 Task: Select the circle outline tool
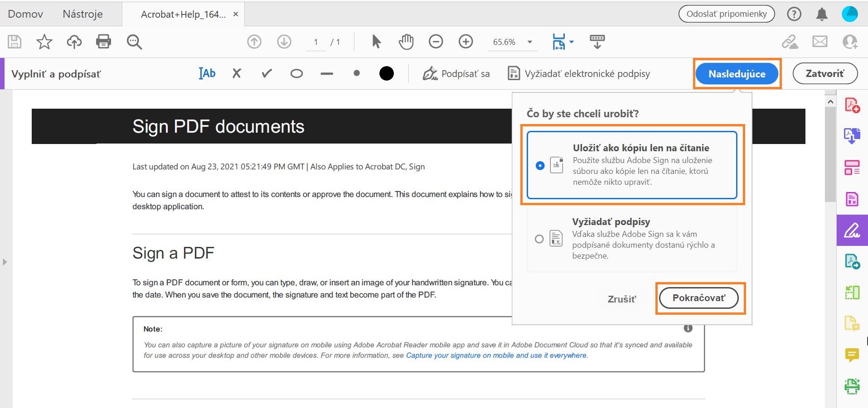pos(296,73)
